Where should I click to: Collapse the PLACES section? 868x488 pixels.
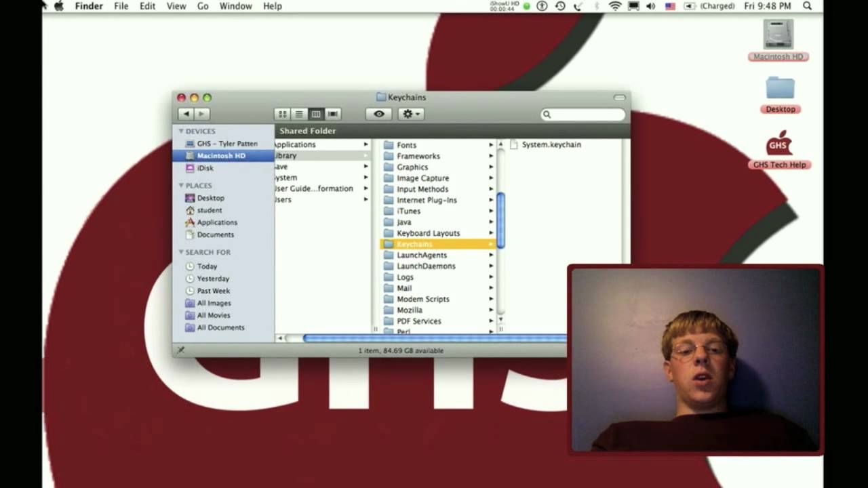click(x=181, y=185)
